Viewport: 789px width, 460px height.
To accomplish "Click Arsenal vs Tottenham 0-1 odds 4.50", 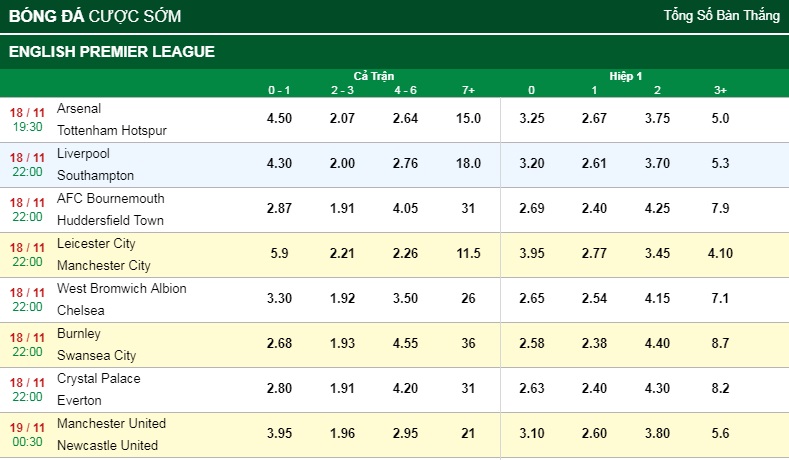I will coord(279,119).
